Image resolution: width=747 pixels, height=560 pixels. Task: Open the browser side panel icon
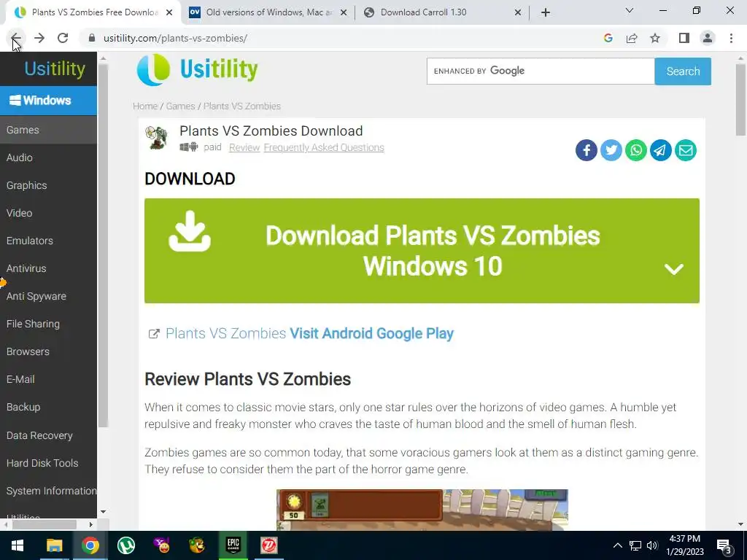pyautogui.click(x=684, y=38)
